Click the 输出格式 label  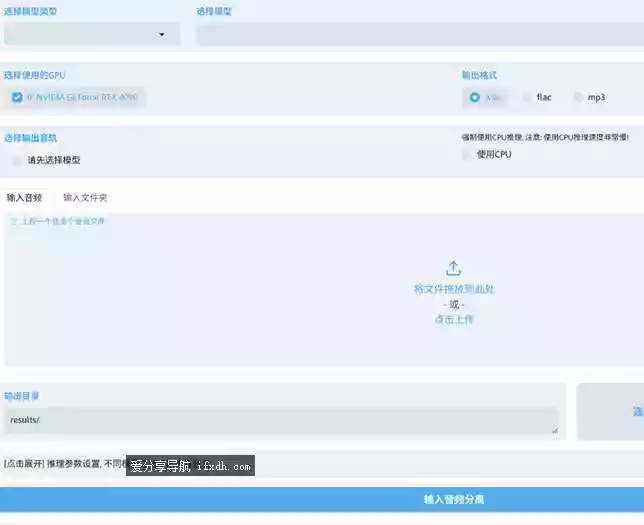[x=479, y=75]
